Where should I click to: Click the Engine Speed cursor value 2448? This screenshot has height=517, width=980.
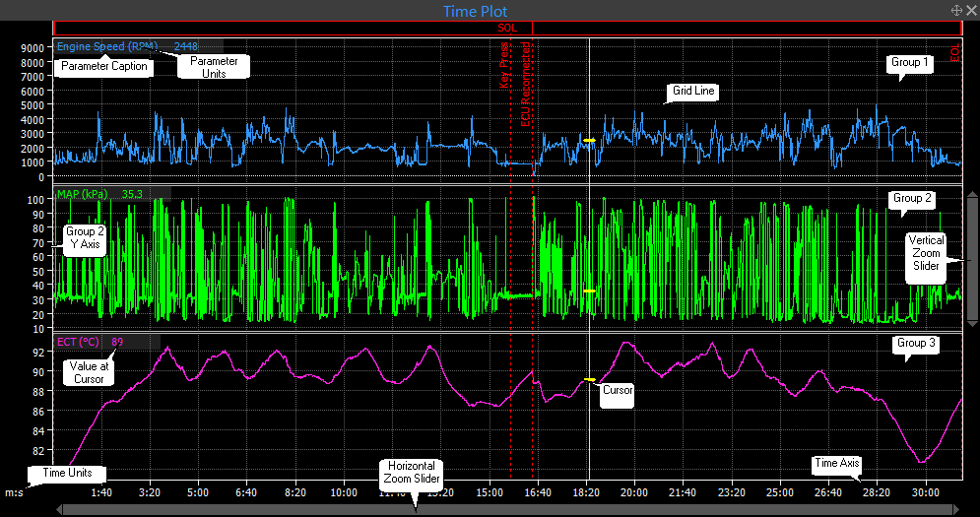[x=185, y=46]
